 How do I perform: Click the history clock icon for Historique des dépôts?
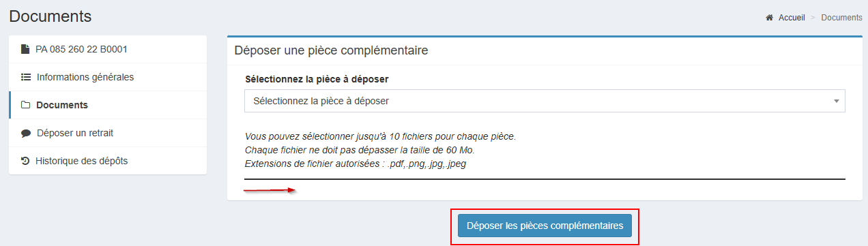pyautogui.click(x=25, y=161)
